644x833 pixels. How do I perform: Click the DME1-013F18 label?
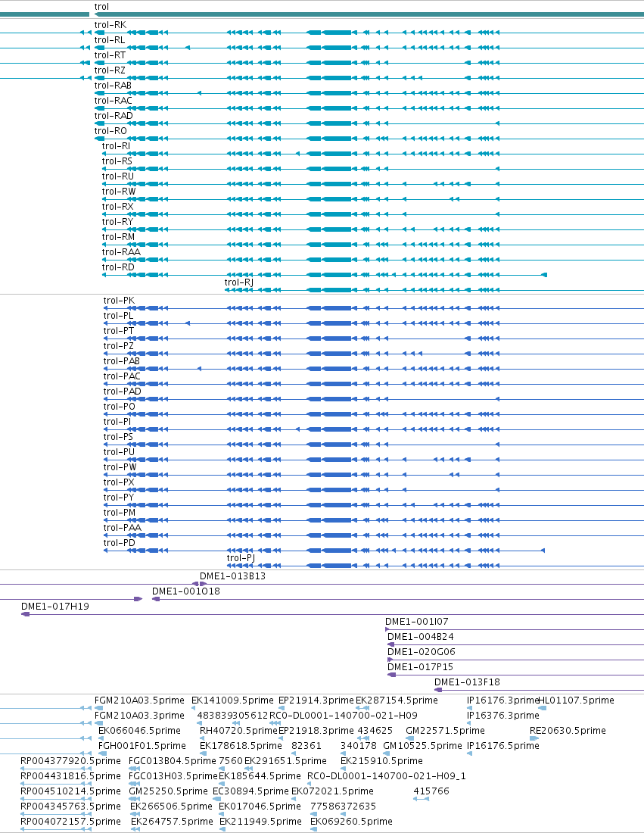(467, 682)
